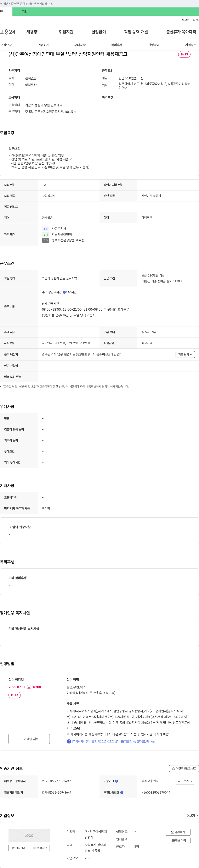Open the 취업지원 menu
The image size is (199, 868).
click(66, 32)
